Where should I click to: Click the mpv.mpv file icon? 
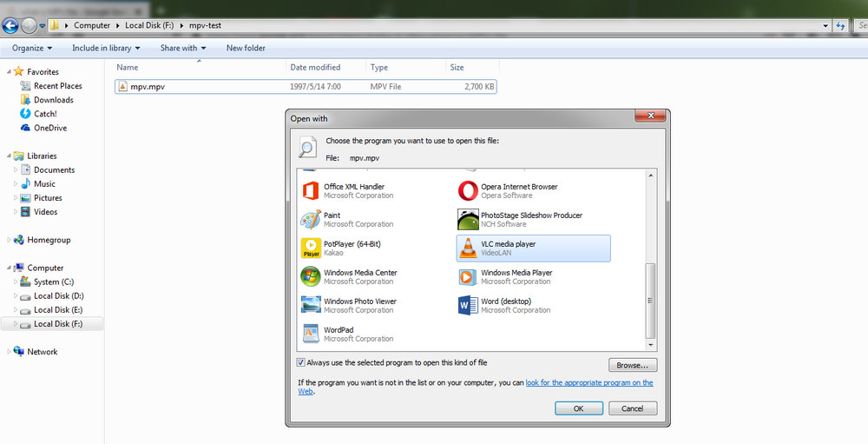(123, 87)
